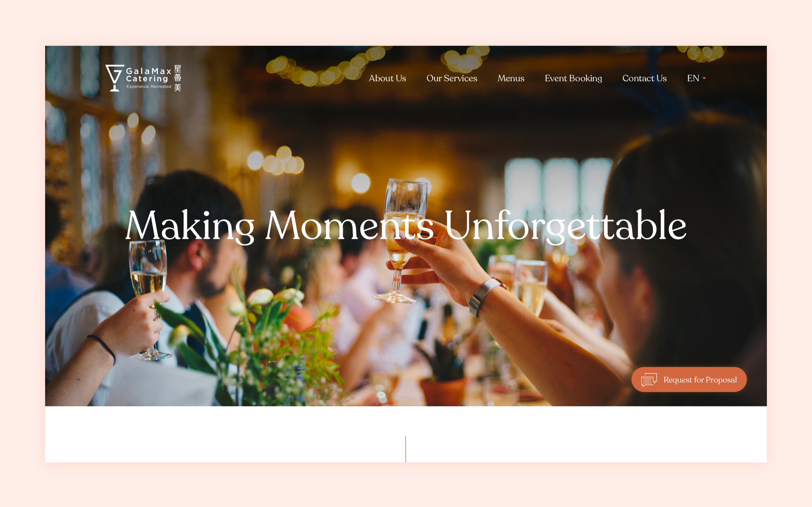Click the Chinese characters beside the logo
812x507 pixels.
(x=178, y=78)
